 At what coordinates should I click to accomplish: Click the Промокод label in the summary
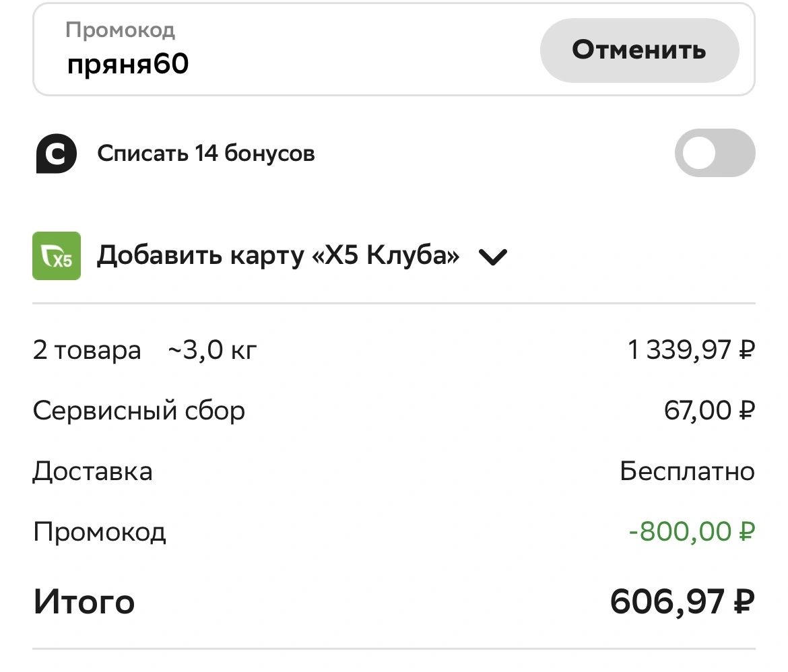[x=100, y=532]
